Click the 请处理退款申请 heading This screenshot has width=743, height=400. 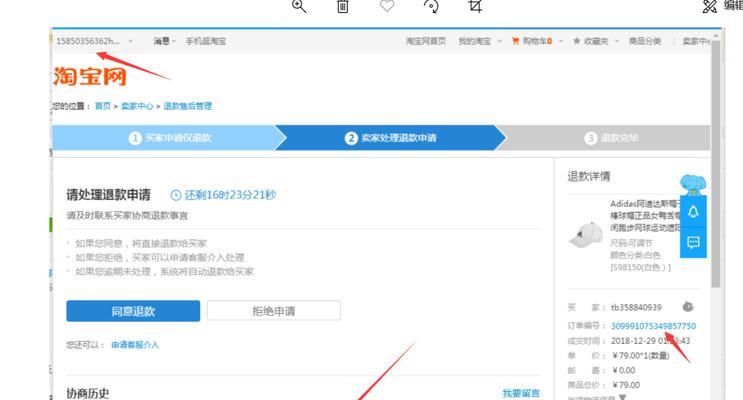tap(109, 195)
